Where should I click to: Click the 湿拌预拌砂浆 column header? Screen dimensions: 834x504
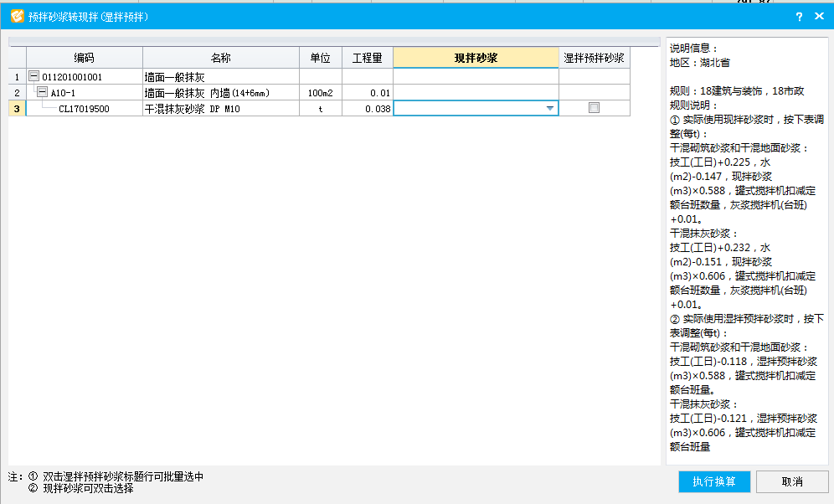click(595, 58)
